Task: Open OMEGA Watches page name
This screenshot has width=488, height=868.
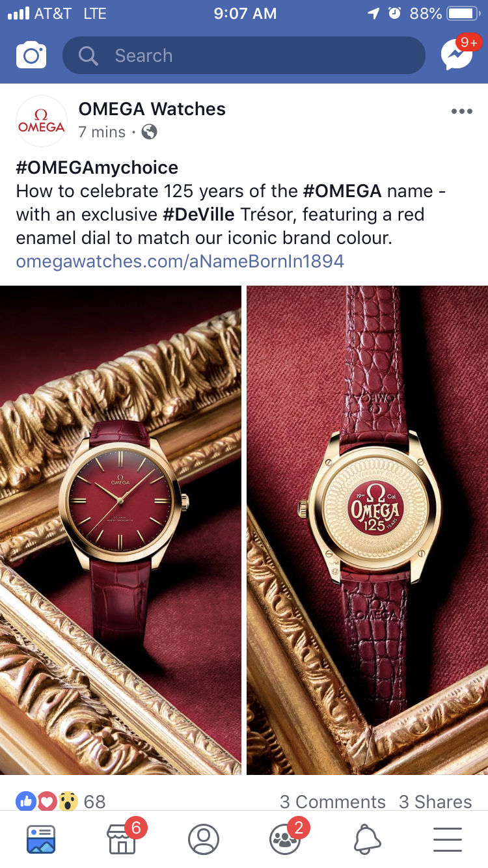Action: click(152, 109)
